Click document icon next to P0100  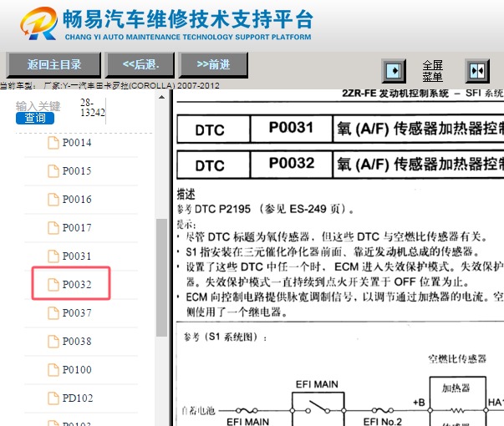pyautogui.click(x=53, y=369)
